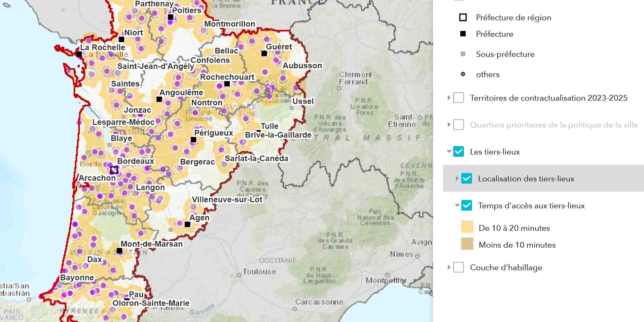Click the Préfecture black square legend symbol
Viewport: 644px width, 322px height.
[x=463, y=34]
